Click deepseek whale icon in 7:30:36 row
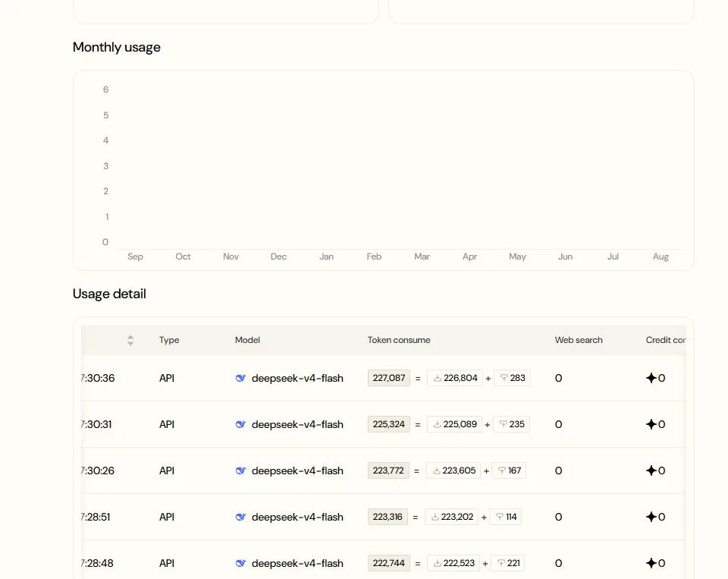728x579 pixels. pos(240,378)
